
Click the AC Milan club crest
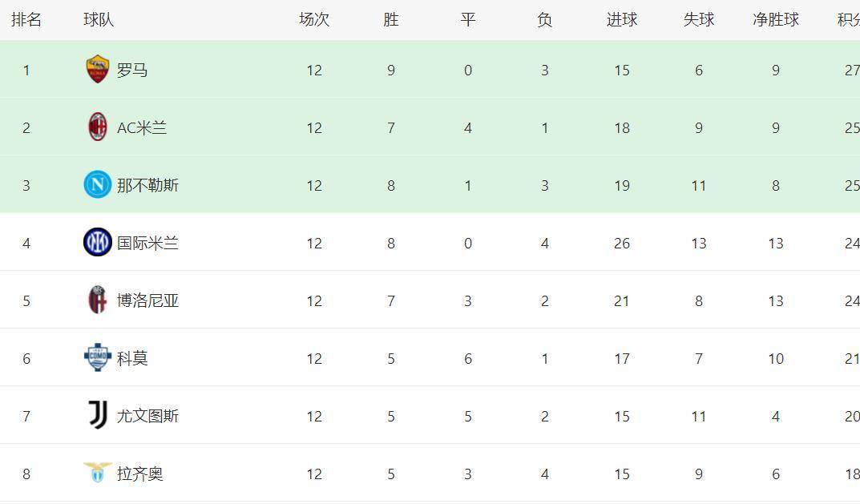click(x=98, y=127)
